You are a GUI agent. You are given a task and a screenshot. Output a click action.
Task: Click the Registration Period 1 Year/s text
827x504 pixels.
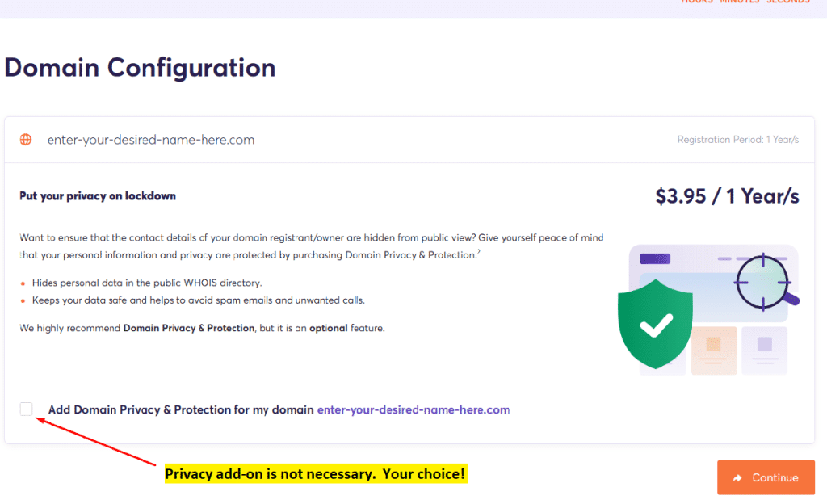click(x=738, y=140)
